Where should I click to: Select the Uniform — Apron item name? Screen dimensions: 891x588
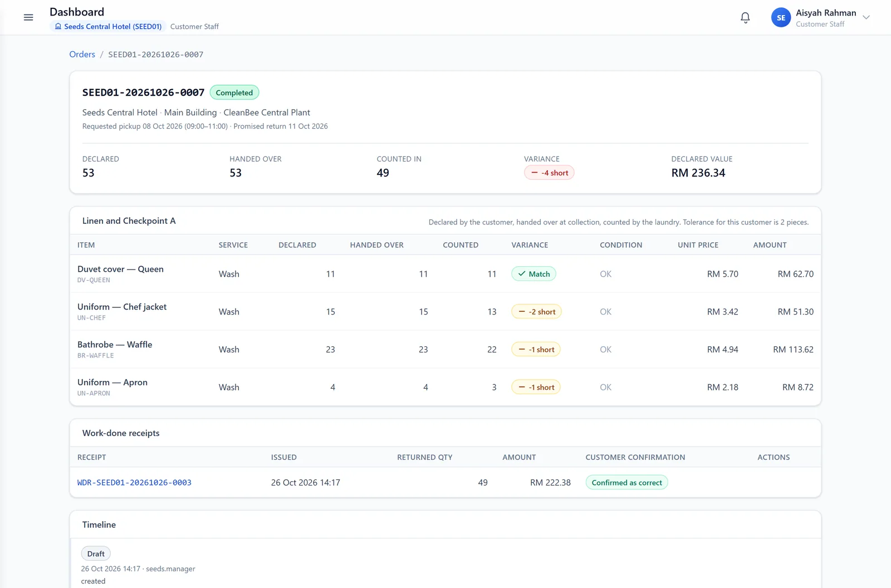112,383
